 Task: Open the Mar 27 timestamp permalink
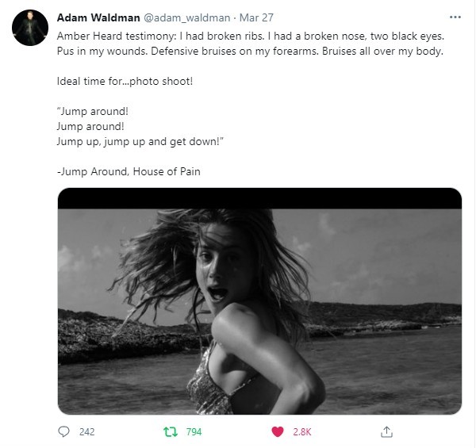click(256, 17)
